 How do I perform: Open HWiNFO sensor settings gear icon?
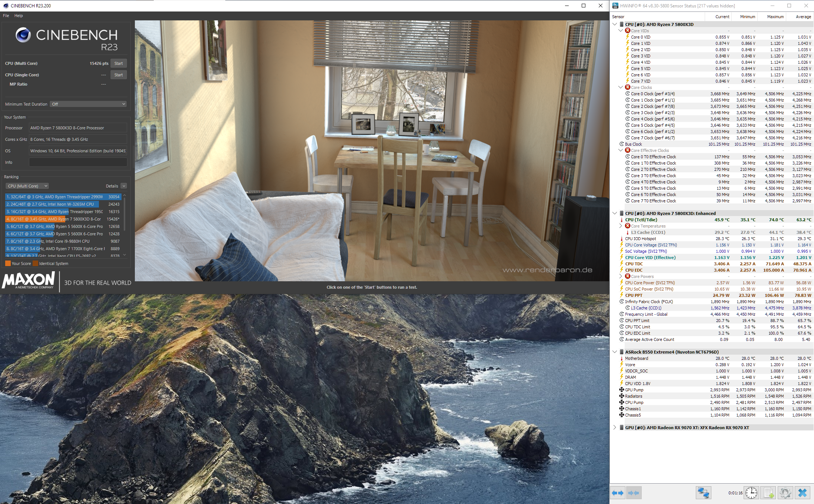coord(785,493)
